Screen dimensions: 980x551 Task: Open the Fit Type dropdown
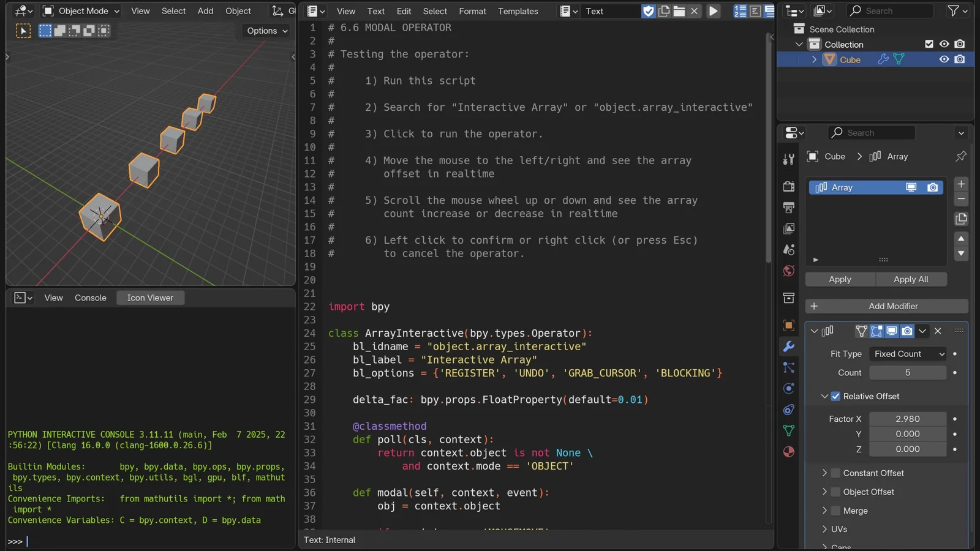tap(907, 354)
